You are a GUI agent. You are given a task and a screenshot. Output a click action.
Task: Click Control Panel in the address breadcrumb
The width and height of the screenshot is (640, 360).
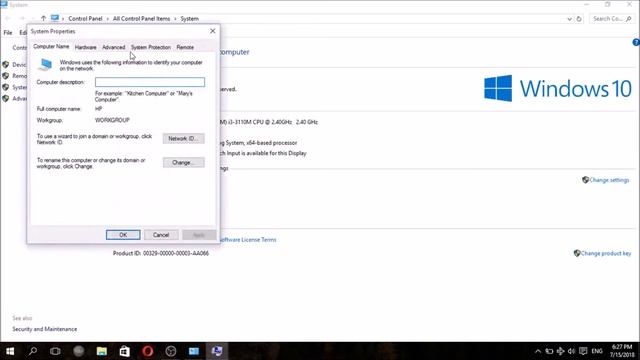click(x=85, y=19)
